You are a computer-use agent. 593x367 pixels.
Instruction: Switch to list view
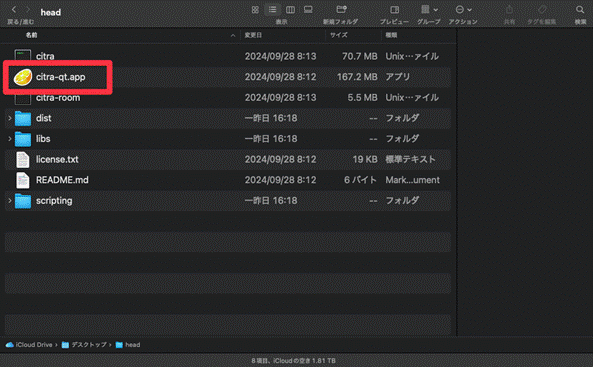click(x=272, y=10)
